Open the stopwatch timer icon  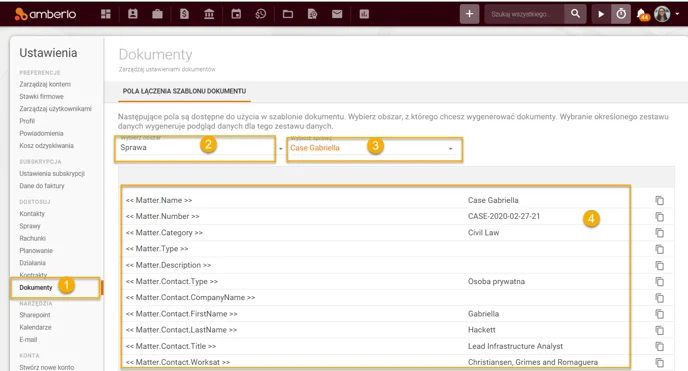click(x=621, y=14)
